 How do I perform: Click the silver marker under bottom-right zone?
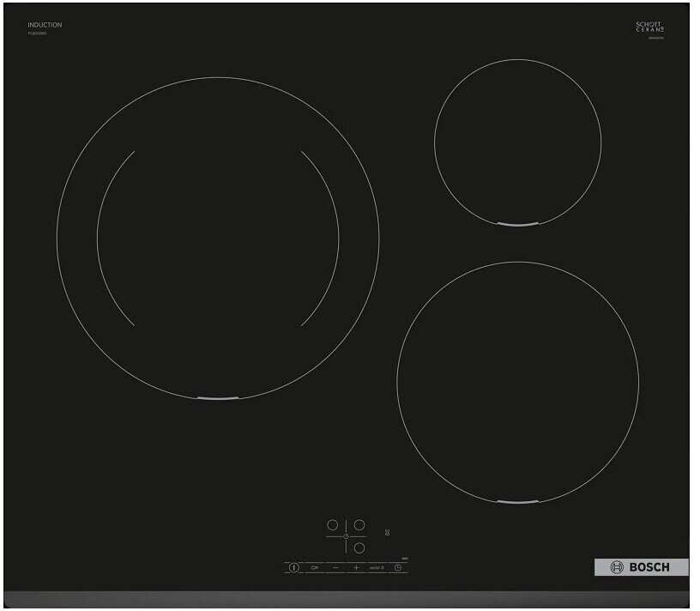[517, 501]
